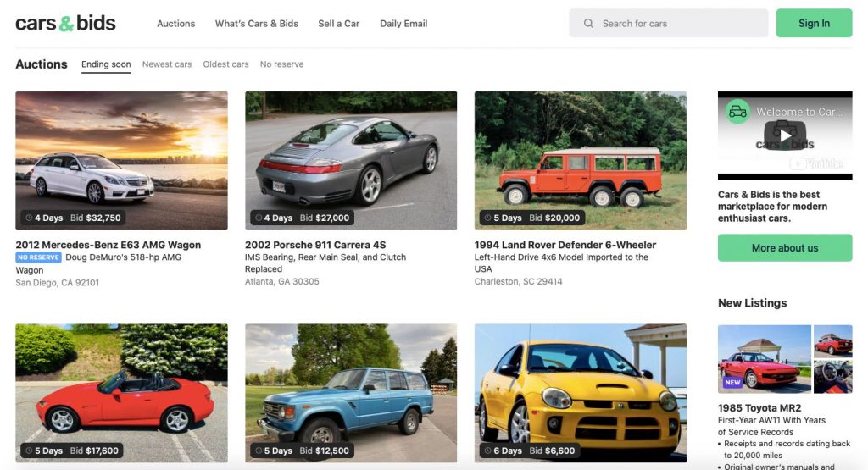Open Daily Email page

pos(403,24)
